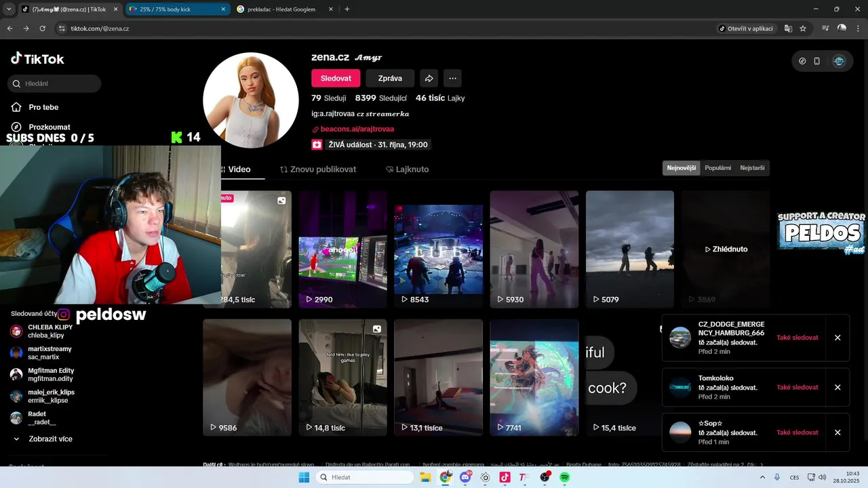Screen dimensions: 868x488
Task: Follow back CZ_DODGE_EMERGENCY_HAMBURG_666
Action: pyautogui.click(x=797, y=338)
